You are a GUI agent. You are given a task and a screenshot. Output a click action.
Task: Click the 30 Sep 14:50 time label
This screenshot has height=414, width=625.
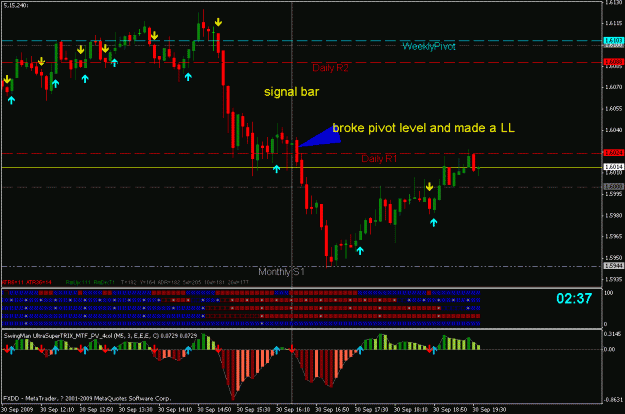pyautogui.click(x=214, y=410)
